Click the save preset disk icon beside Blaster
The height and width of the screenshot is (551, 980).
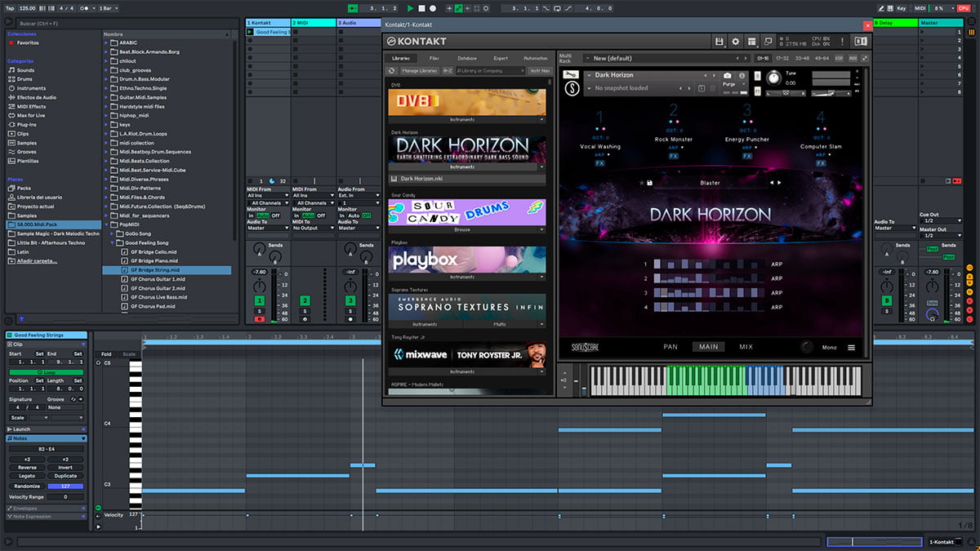click(649, 183)
